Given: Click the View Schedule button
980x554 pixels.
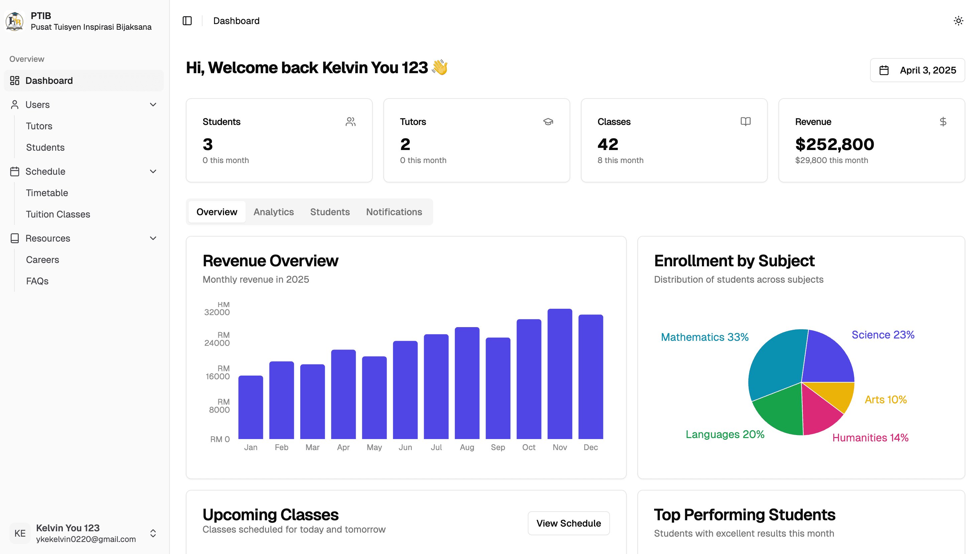Looking at the screenshot, I should (568, 523).
